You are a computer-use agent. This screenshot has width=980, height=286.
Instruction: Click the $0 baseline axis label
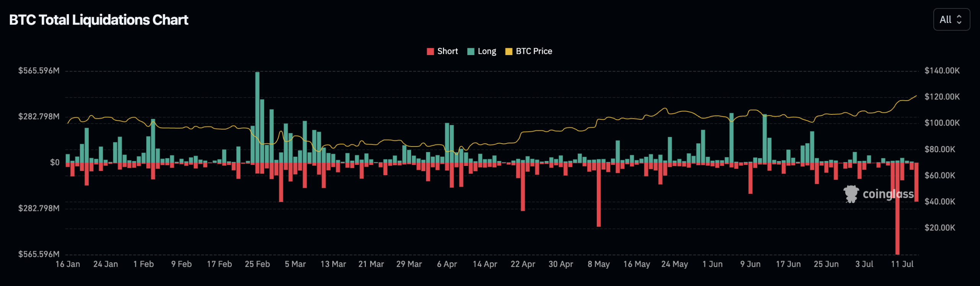[x=55, y=162]
